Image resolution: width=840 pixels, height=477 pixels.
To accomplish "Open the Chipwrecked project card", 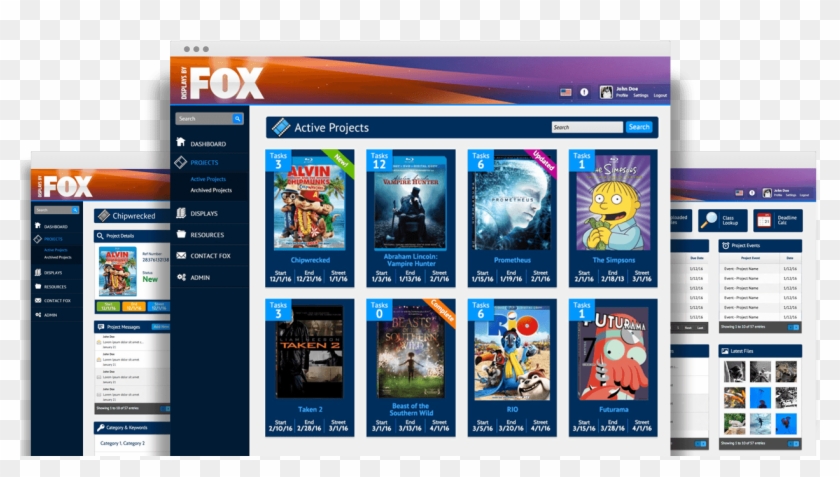I will [x=310, y=218].
